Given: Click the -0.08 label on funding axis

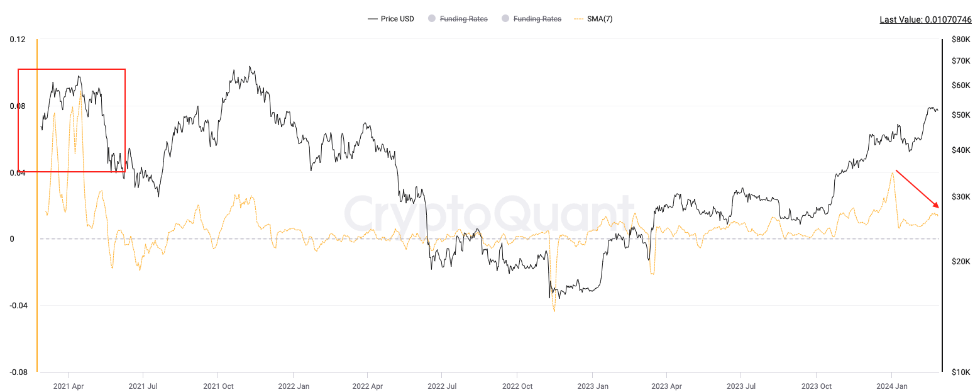Looking at the screenshot, I should coord(16,372).
